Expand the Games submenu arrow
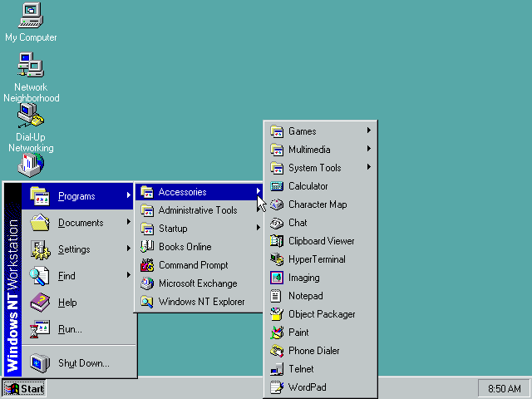Image resolution: width=532 pixels, height=399 pixels. [369, 131]
